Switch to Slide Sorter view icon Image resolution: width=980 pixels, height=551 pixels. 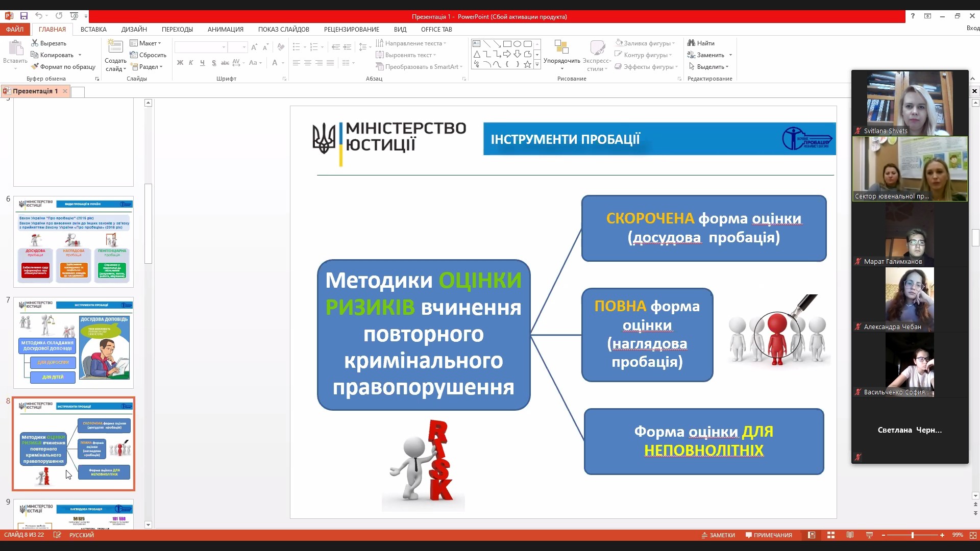point(831,535)
